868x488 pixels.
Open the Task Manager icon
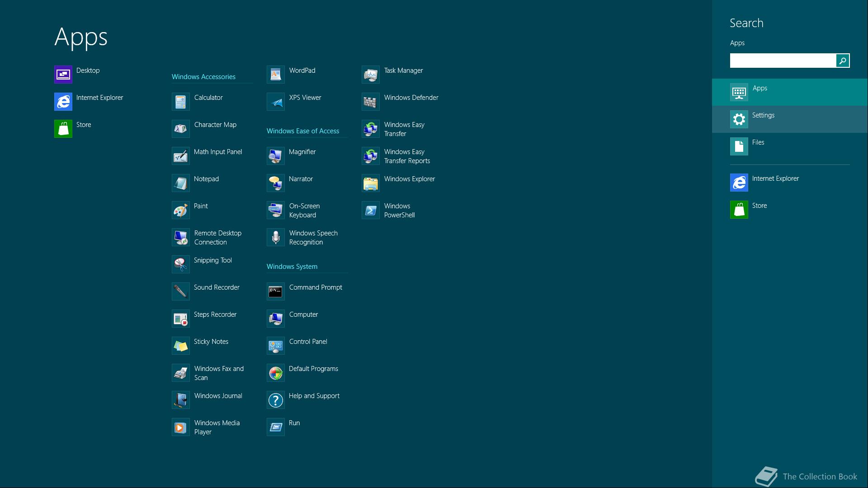(x=371, y=75)
